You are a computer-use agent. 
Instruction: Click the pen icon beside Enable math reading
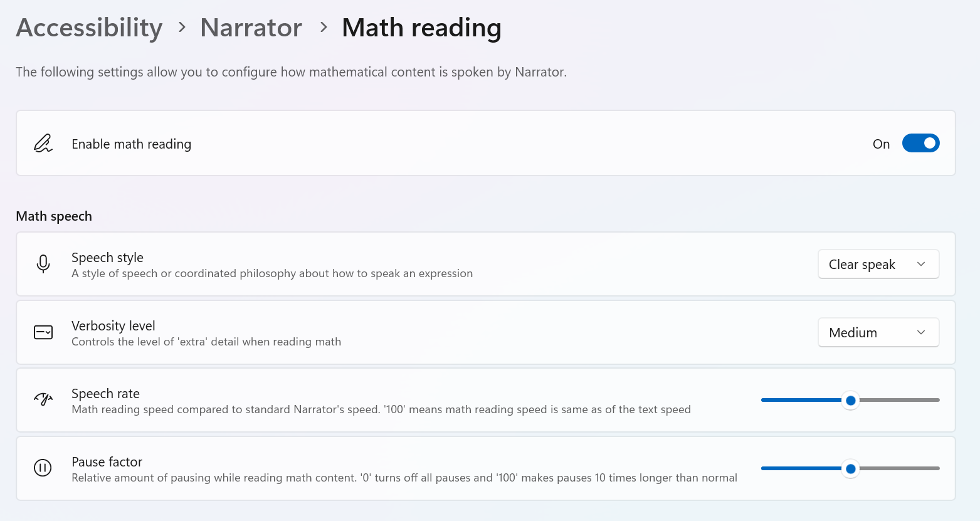point(43,144)
